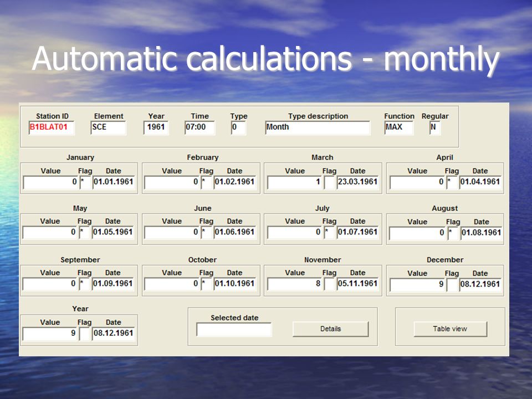The height and width of the screenshot is (399, 532).
Task: Select August date 01.08.1961
Action: point(482,233)
